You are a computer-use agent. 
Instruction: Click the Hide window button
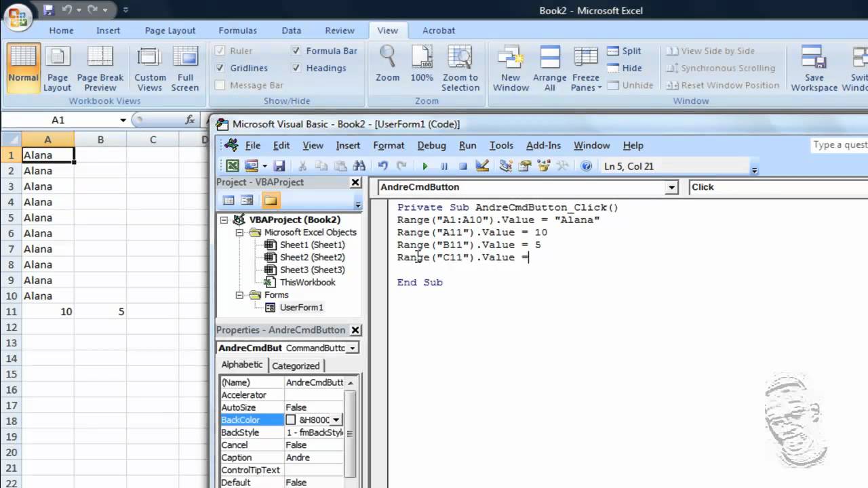(x=624, y=68)
